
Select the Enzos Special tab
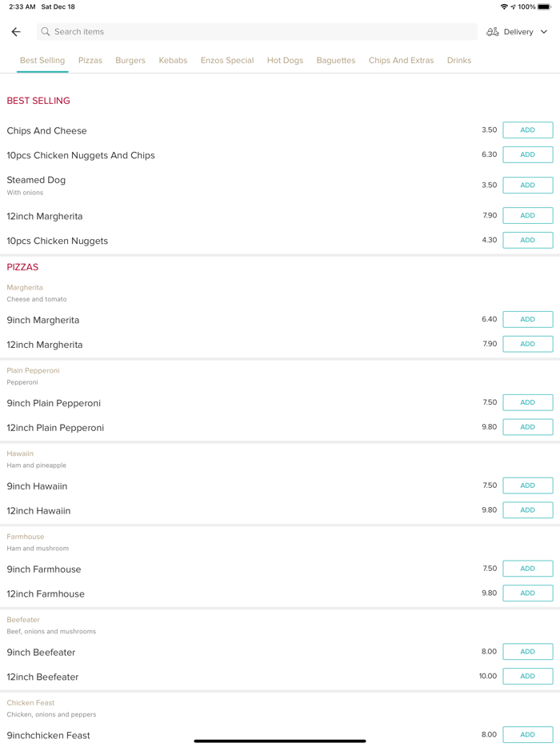(227, 60)
